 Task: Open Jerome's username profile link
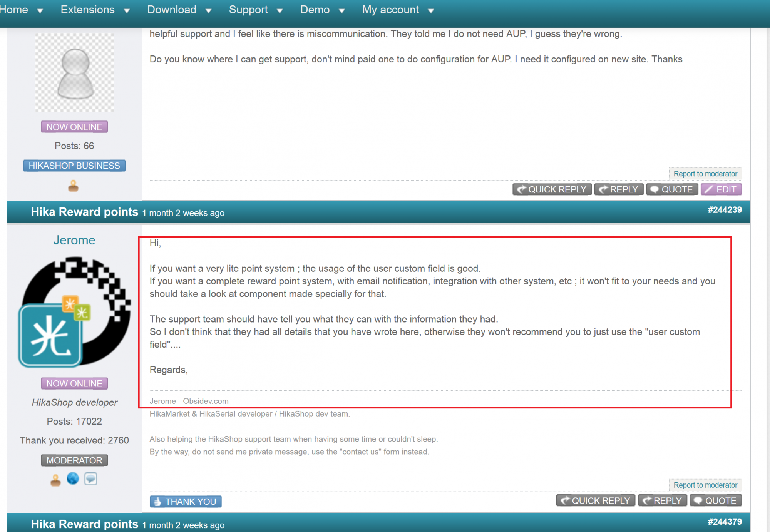click(74, 240)
